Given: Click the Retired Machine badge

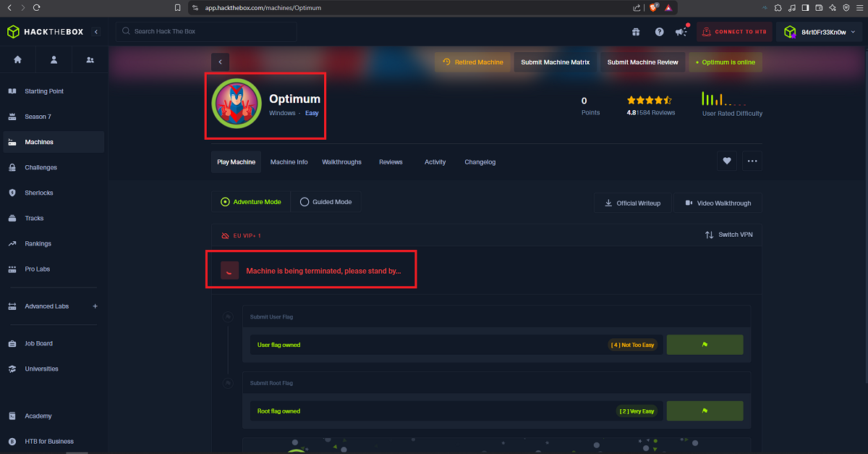Looking at the screenshot, I should [x=473, y=62].
